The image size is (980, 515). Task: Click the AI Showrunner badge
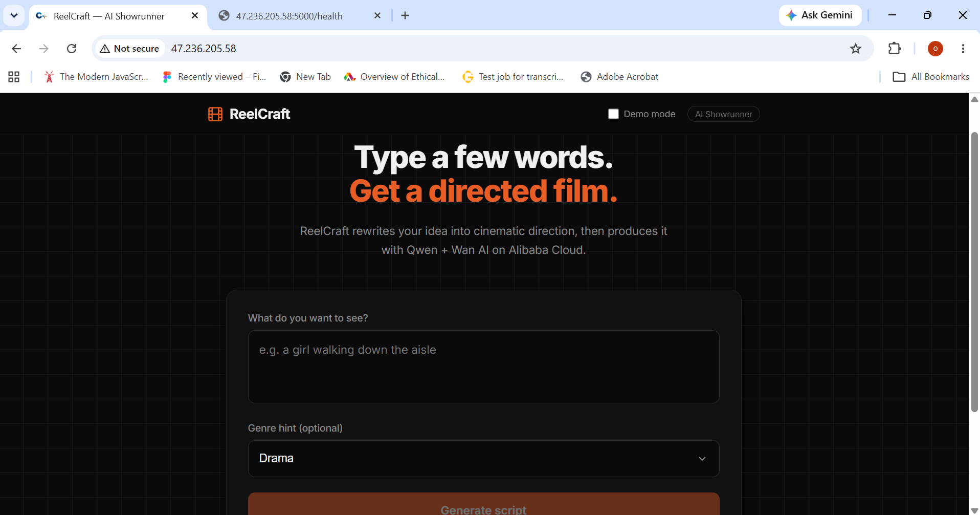pyautogui.click(x=723, y=114)
